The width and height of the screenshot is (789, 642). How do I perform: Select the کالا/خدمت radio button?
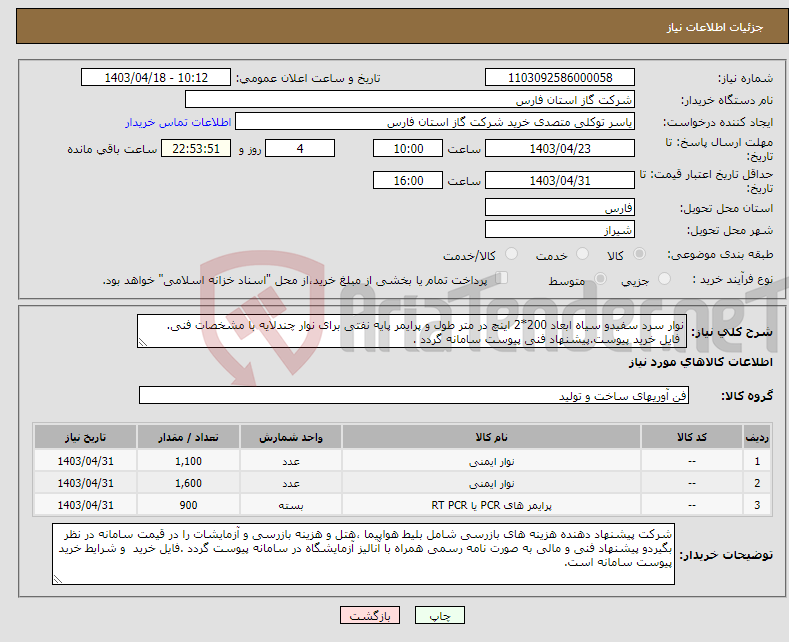(511, 254)
